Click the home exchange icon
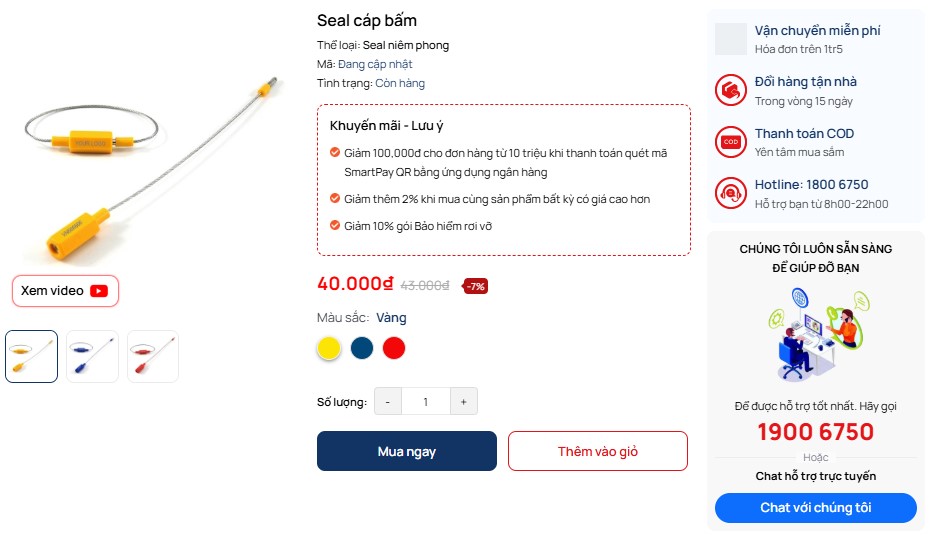930x535 pixels. coord(731,90)
